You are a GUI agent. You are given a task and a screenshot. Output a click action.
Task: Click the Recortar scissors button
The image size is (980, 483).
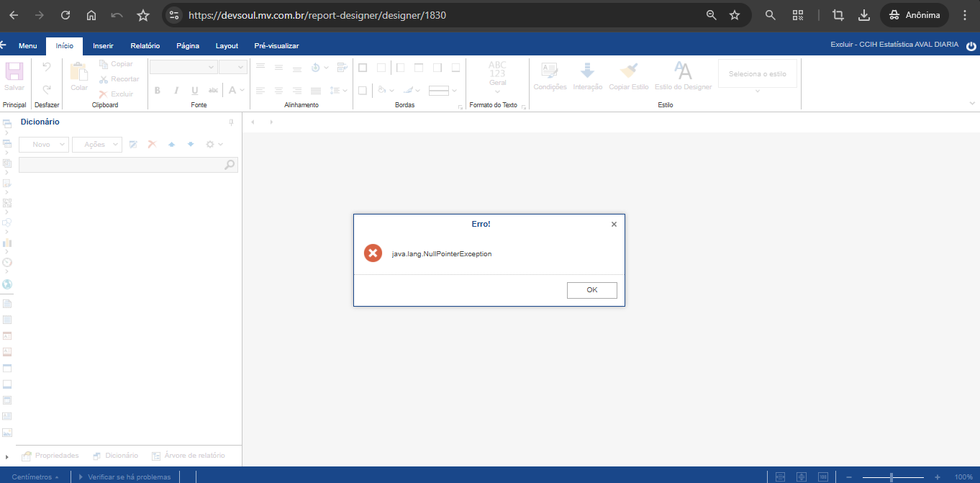click(119, 79)
